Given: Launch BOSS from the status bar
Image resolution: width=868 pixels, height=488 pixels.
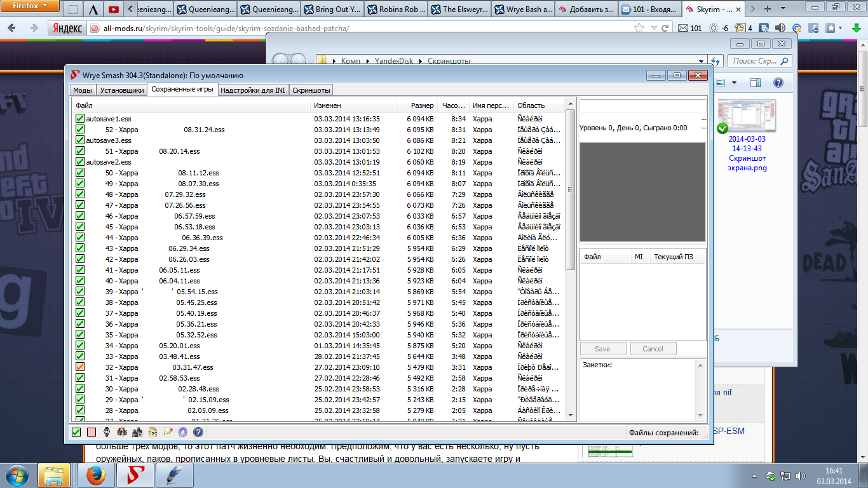Looking at the screenshot, I should [x=122, y=432].
